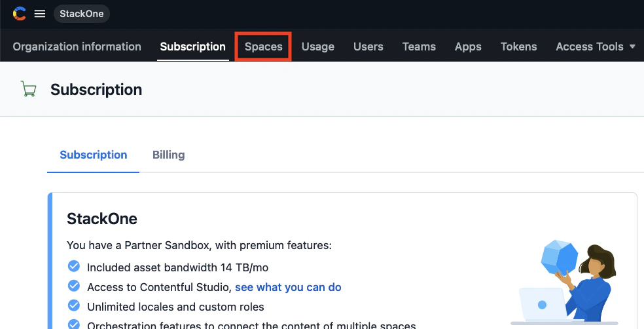Click the checkmark beside asset bandwidth
Screen dimensions: 644x329
(x=74, y=266)
